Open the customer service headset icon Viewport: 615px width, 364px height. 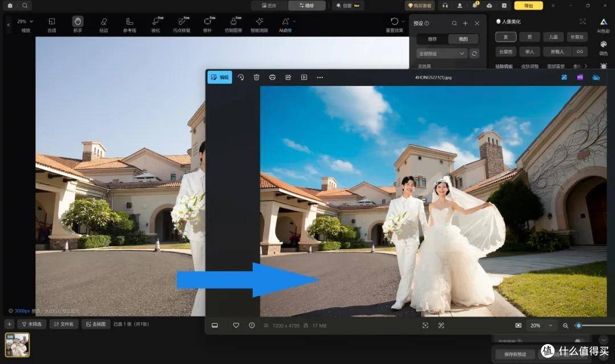[445, 6]
